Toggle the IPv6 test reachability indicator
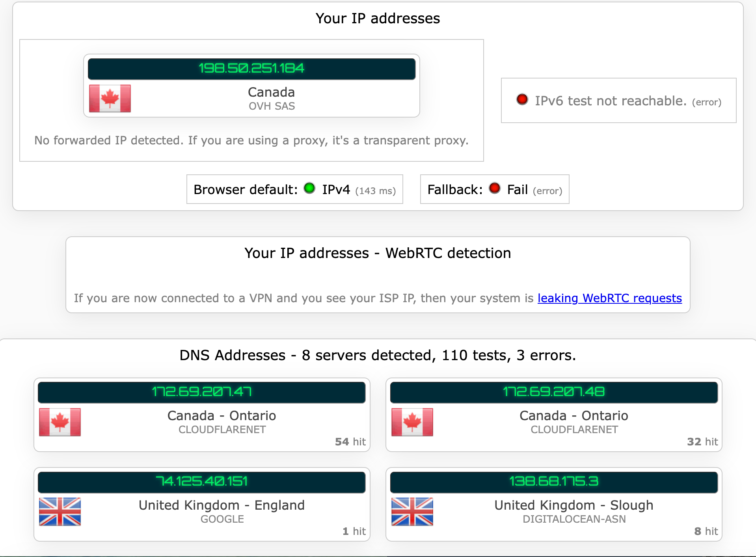Screen dimensions: 756x557 click(x=522, y=100)
